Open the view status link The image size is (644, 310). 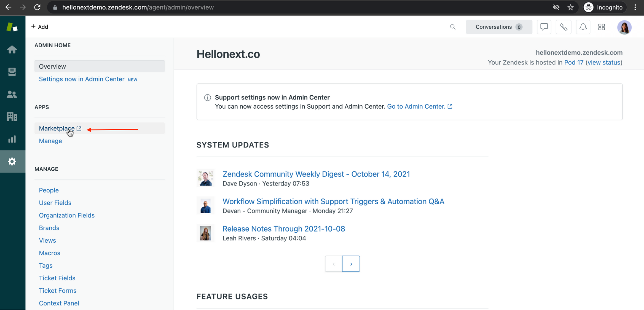pyautogui.click(x=604, y=63)
